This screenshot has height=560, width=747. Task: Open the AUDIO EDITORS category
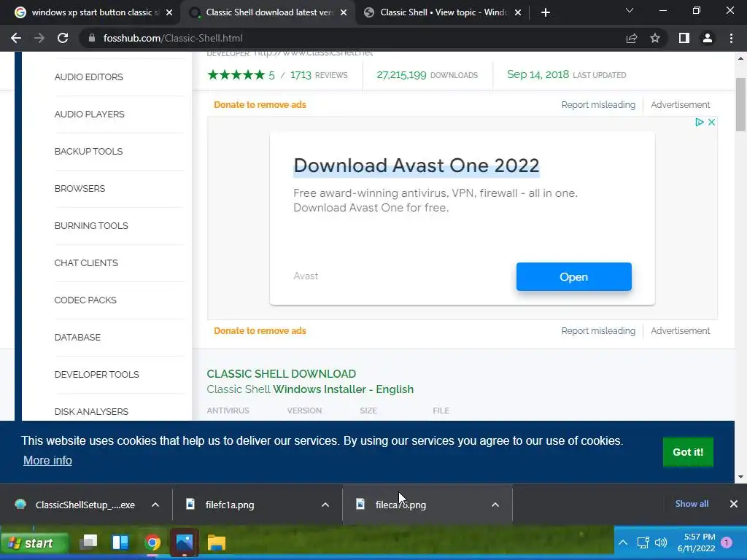point(88,77)
